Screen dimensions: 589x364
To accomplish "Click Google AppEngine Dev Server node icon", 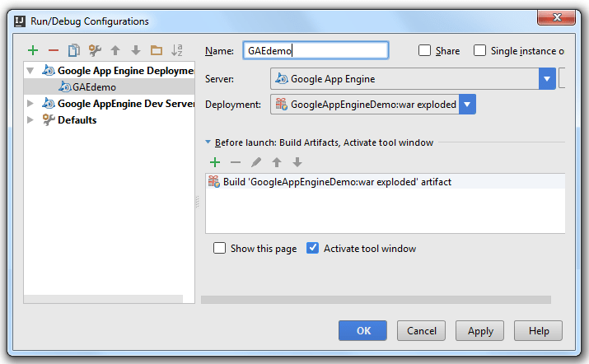I will [49, 103].
